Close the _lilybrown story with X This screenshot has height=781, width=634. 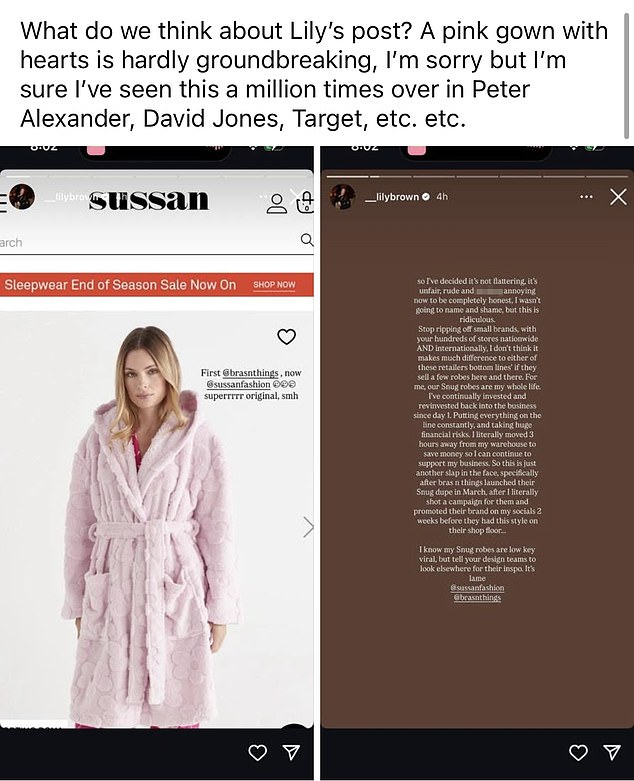point(618,197)
